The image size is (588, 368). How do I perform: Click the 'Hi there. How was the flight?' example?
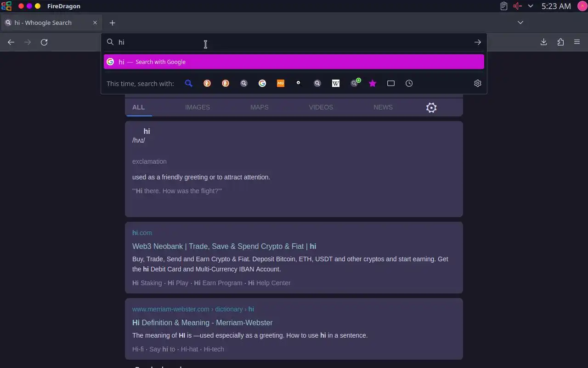pyautogui.click(x=177, y=191)
